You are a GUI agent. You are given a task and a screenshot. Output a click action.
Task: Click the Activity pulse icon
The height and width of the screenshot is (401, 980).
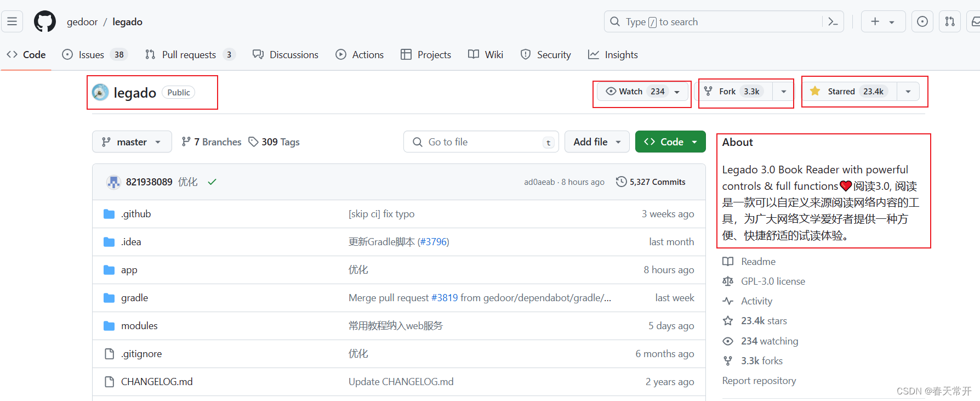click(x=728, y=301)
